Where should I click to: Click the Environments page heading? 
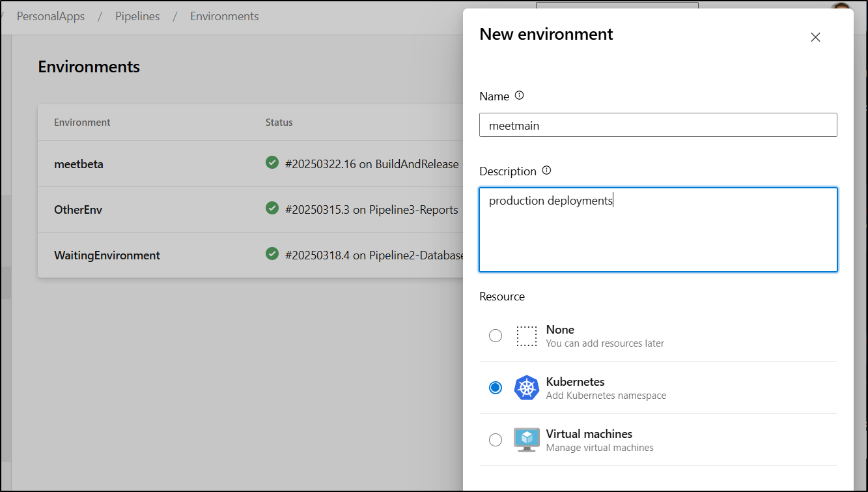(x=89, y=66)
